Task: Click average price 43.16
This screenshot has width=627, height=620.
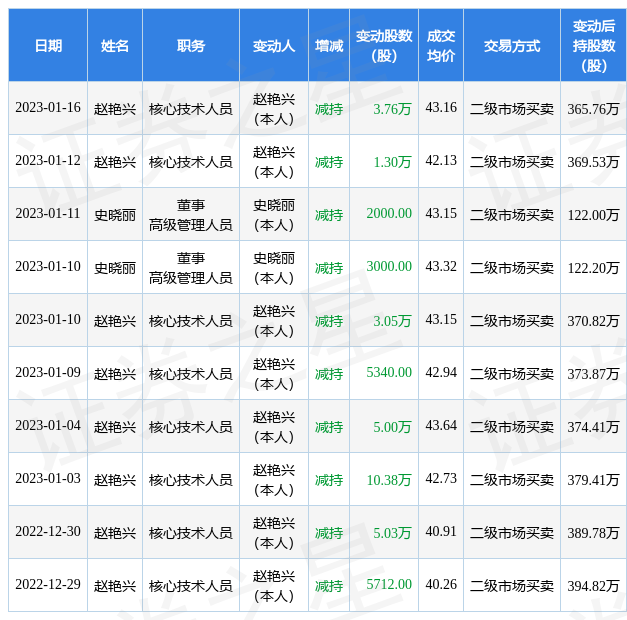Action: pyautogui.click(x=441, y=108)
